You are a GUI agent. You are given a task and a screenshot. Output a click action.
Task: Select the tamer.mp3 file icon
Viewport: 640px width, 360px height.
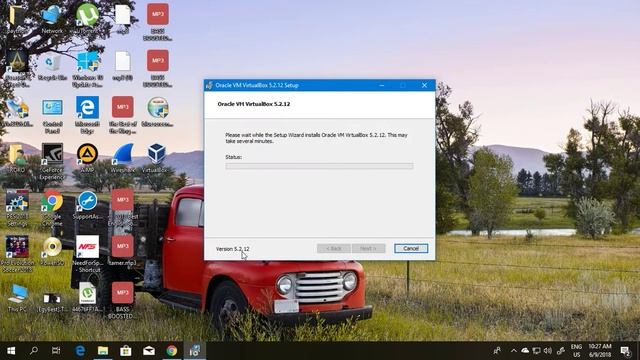(x=122, y=251)
